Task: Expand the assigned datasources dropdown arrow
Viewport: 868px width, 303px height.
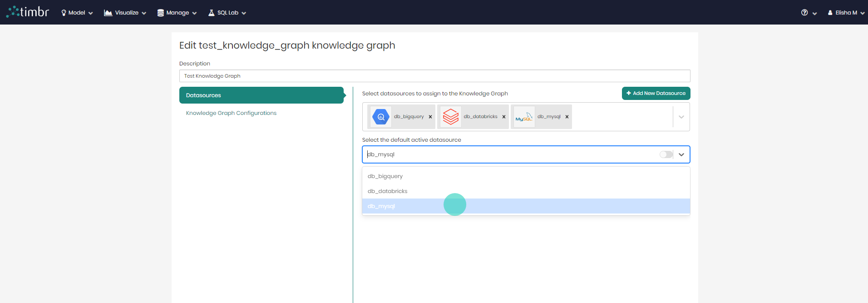Action: (681, 117)
